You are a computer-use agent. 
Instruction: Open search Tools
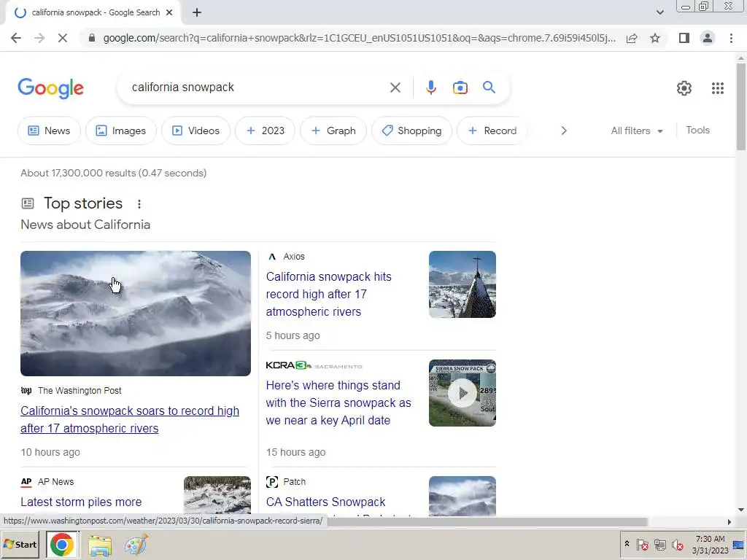coord(697,130)
